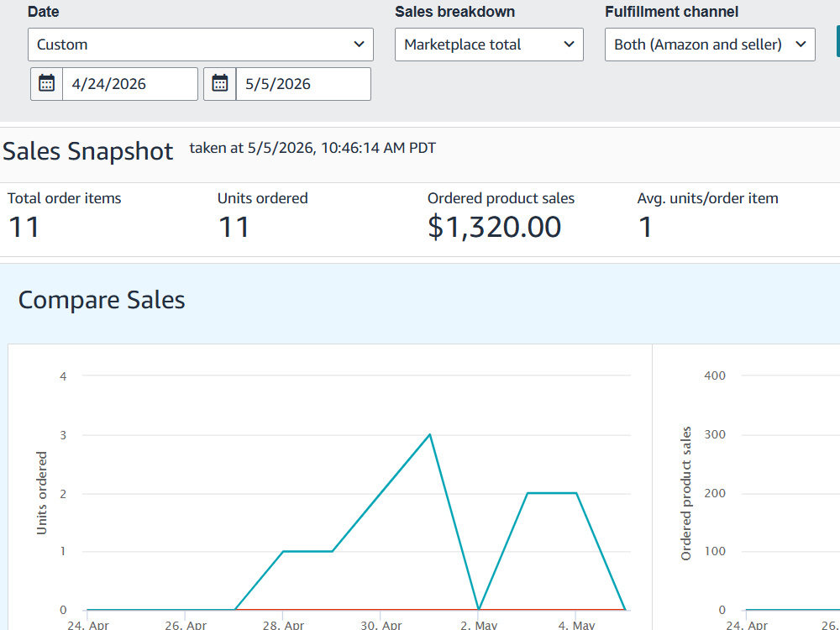840x630 pixels.
Task: Expand the Fulfillment channel dropdown
Action: pos(710,45)
